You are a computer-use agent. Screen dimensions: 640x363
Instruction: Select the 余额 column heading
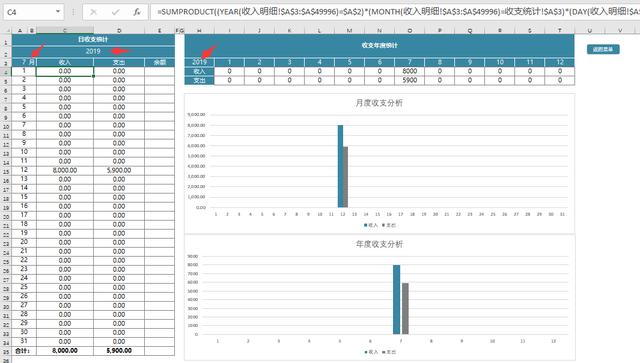point(160,62)
